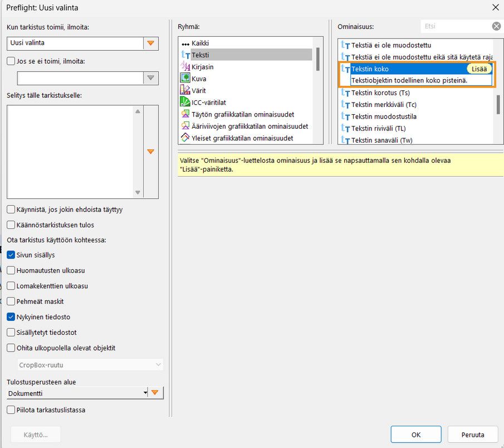This screenshot has height=448, width=504.
Task: Open CropBox-ruutu dropdown
Action: click(x=90, y=365)
